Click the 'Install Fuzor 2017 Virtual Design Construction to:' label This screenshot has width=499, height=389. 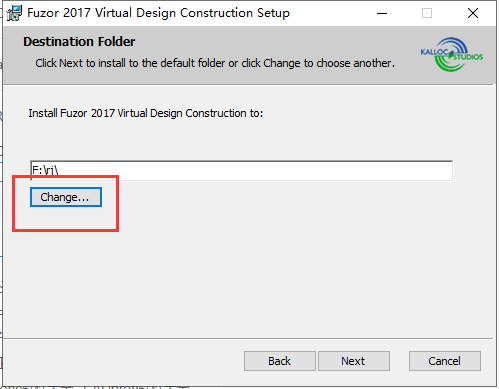click(x=146, y=113)
